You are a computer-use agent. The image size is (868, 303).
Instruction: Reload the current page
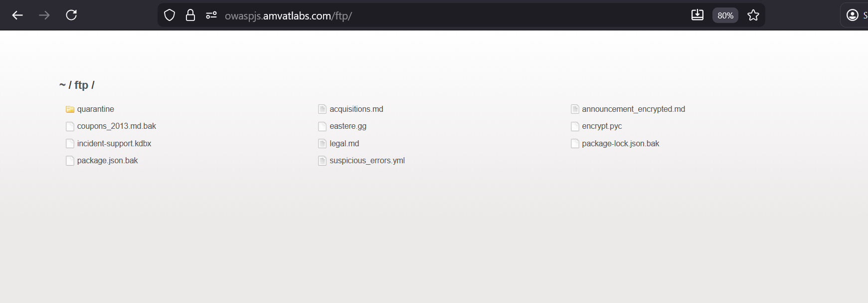pyautogui.click(x=71, y=15)
